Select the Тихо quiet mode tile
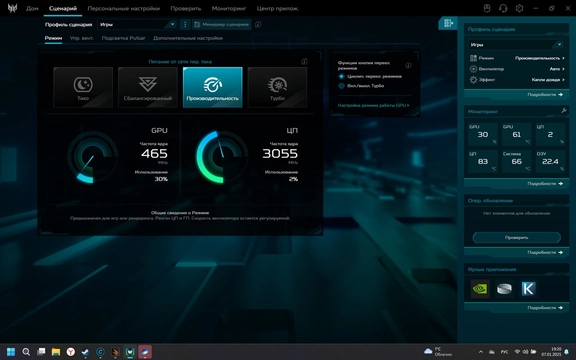 point(83,87)
